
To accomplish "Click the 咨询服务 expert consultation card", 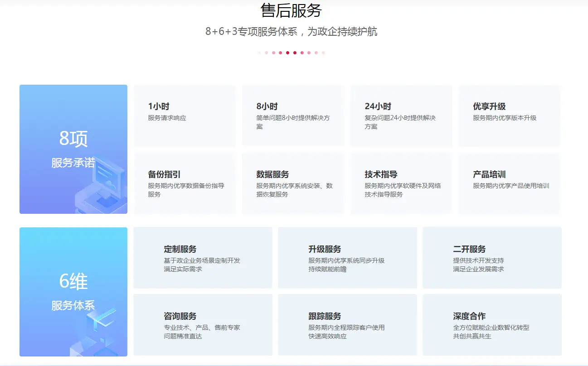I will click(203, 325).
